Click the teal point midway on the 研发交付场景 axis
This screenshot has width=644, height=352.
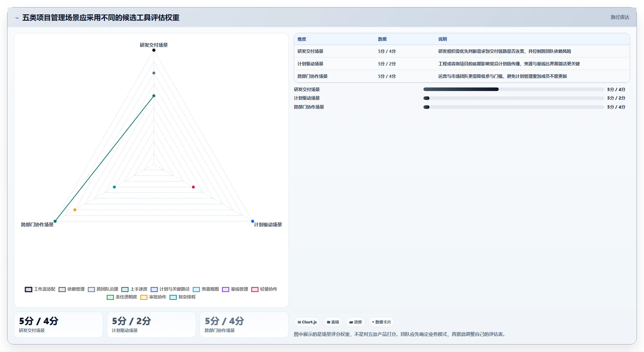(154, 96)
